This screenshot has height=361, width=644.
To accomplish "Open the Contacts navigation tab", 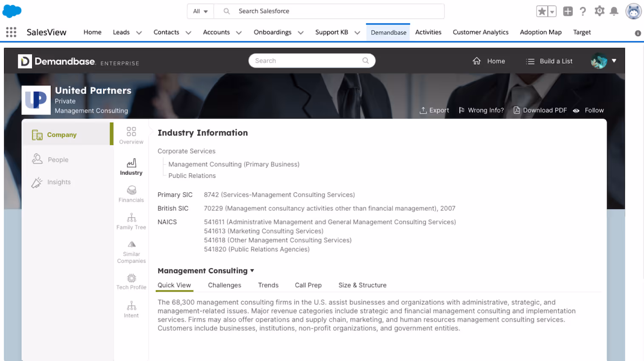I will click(x=166, y=32).
